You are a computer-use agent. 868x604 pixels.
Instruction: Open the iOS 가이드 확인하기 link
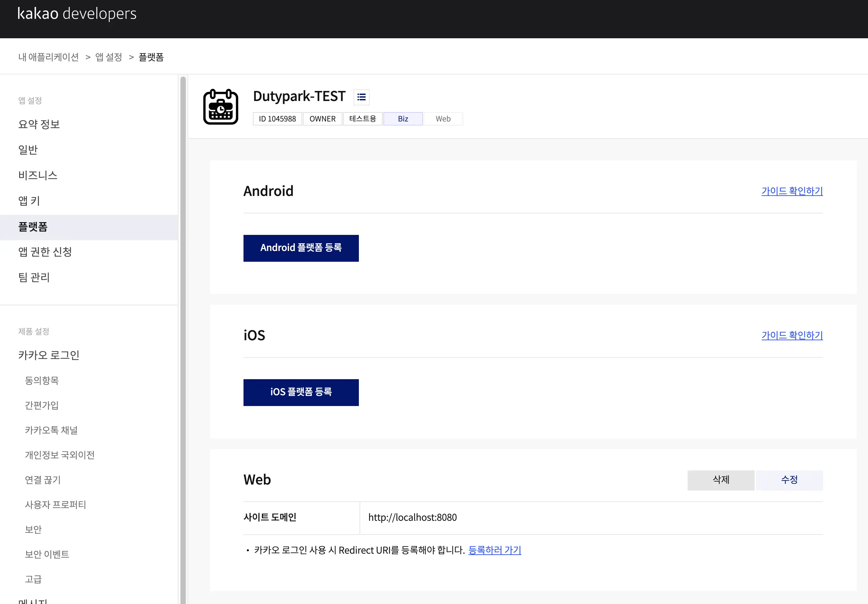792,335
